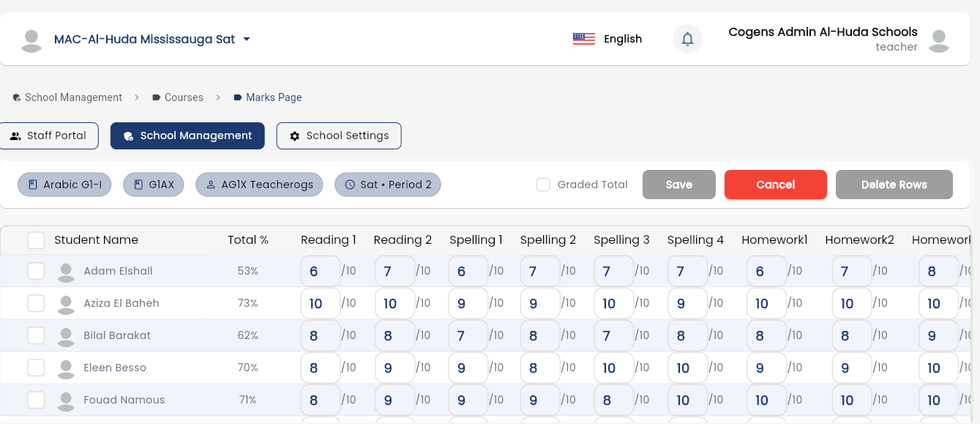Click the clock icon on Sat Period 2 chip
The image size is (980, 424).
click(350, 185)
